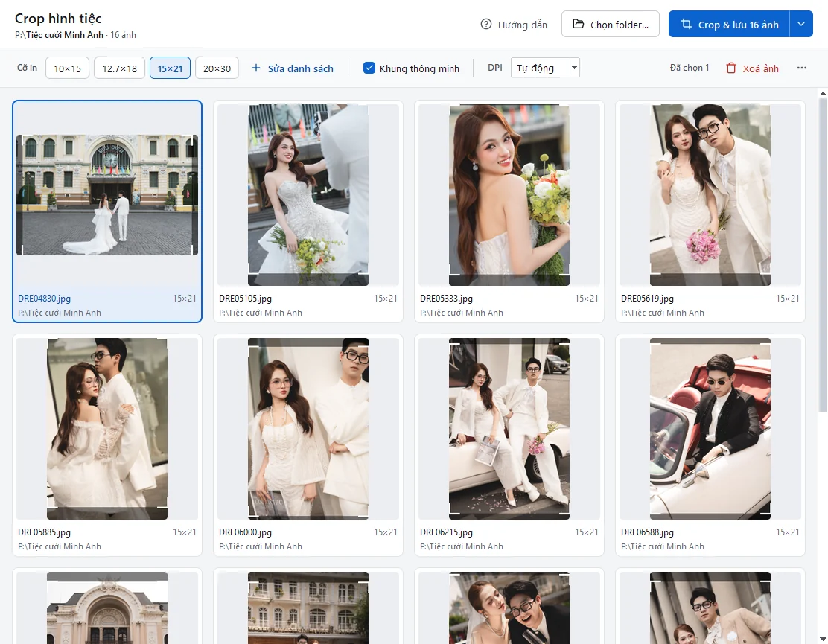This screenshot has height=644, width=828.
Task: Expand the Crop & lưu split-button arrow
Action: [x=801, y=25]
